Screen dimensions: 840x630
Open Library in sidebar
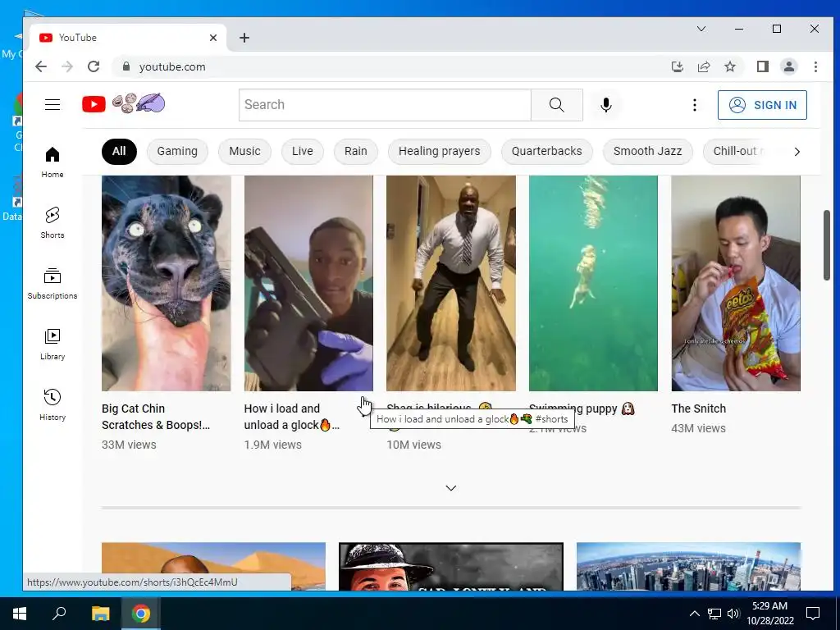click(x=52, y=345)
